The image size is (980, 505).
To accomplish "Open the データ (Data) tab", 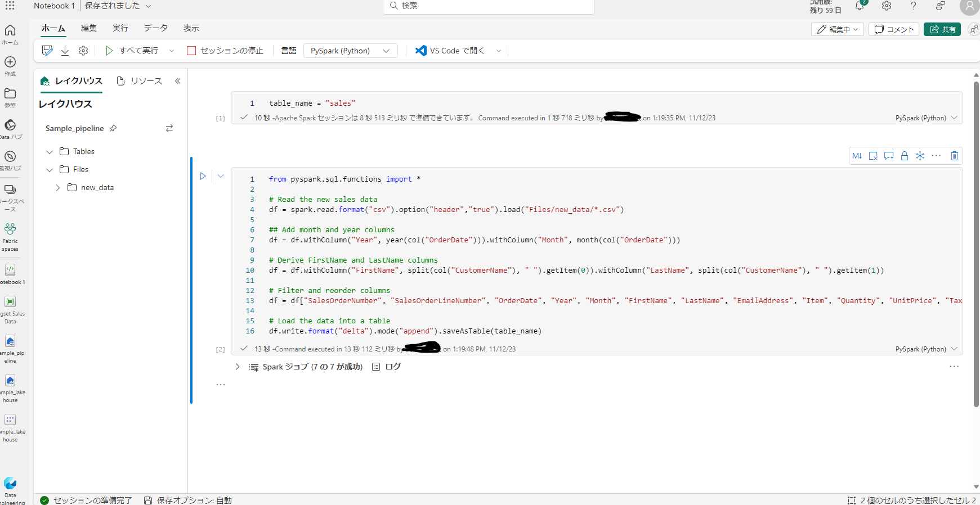I will click(156, 28).
